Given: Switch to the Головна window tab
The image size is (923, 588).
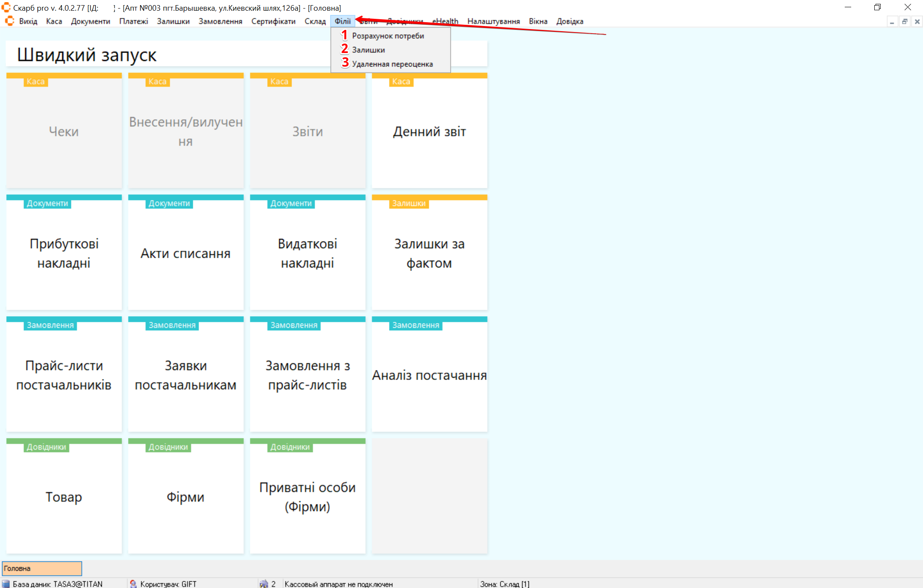Looking at the screenshot, I should point(42,568).
